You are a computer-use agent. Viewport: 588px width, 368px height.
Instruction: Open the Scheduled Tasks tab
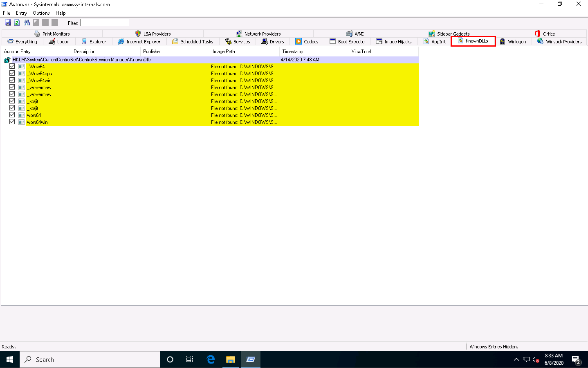pos(193,42)
